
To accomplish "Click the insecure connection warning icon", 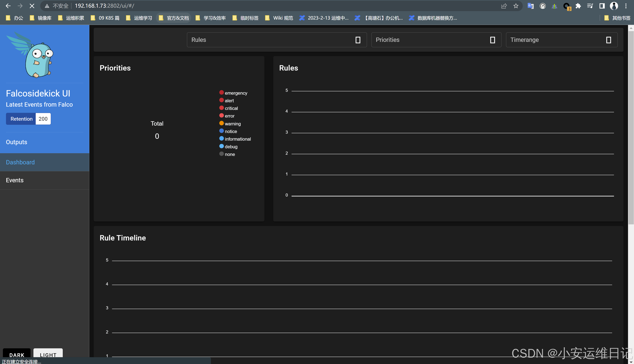I will coord(47,6).
